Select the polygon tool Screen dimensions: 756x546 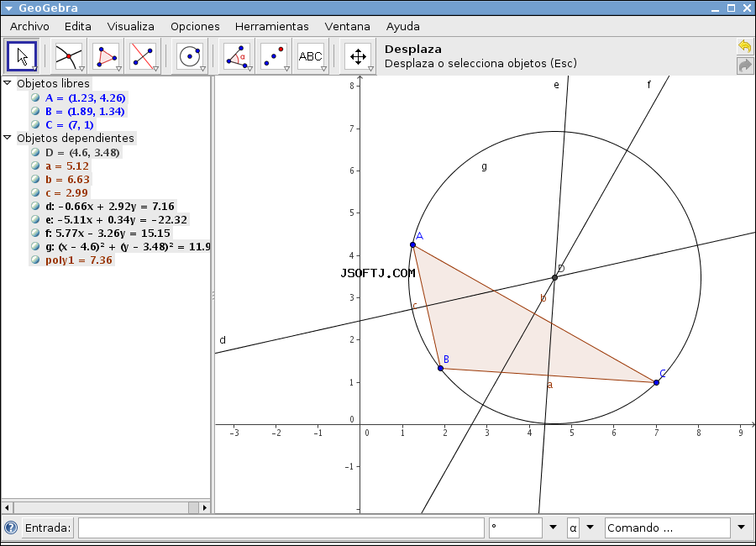point(106,56)
